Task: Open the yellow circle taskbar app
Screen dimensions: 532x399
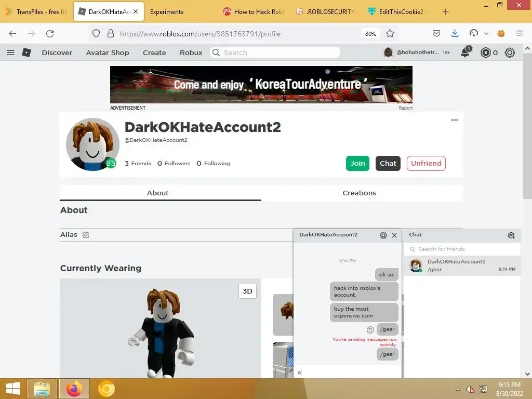Action: point(106,389)
